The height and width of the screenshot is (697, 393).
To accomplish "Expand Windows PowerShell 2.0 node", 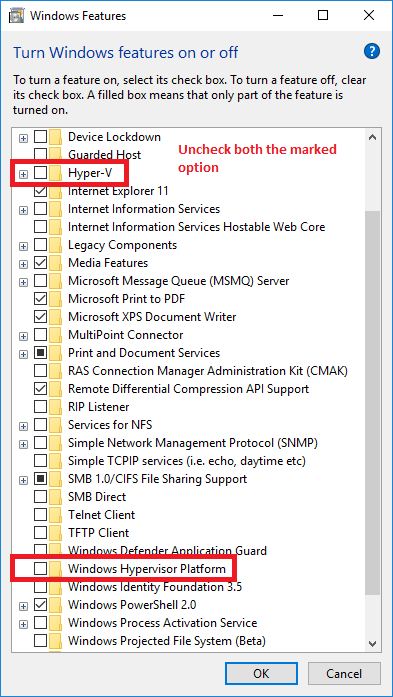I will (x=23, y=606).
